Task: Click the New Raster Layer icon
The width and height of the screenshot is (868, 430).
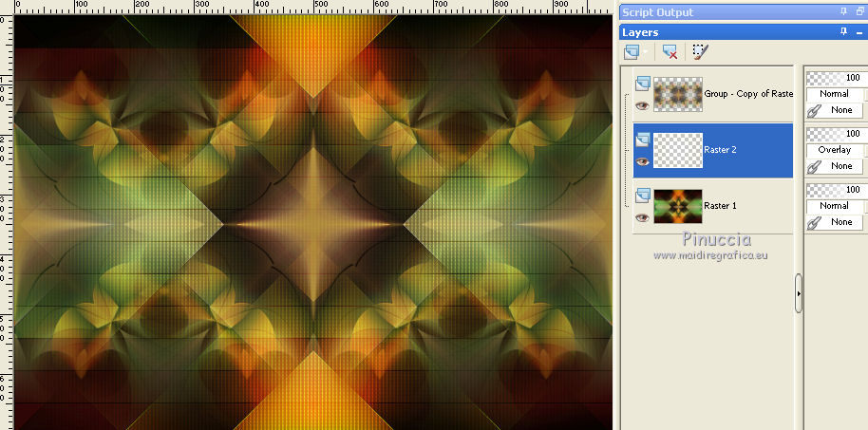Action: [631, 52]
